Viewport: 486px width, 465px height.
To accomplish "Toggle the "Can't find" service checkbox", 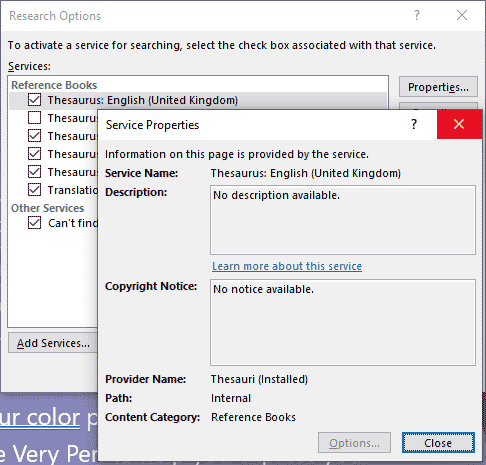I will pos(34,223).
